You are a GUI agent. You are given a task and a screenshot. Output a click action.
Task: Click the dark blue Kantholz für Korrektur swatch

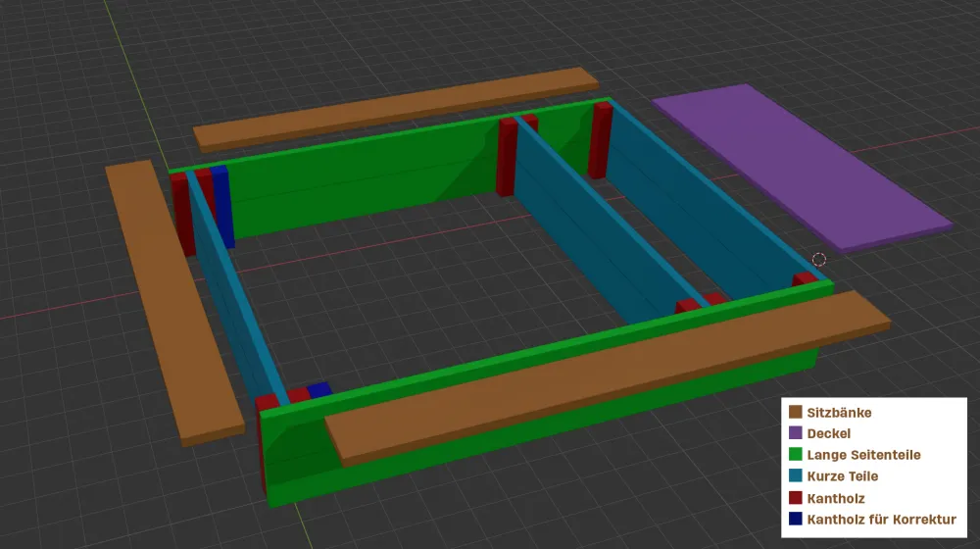(795, 519)
